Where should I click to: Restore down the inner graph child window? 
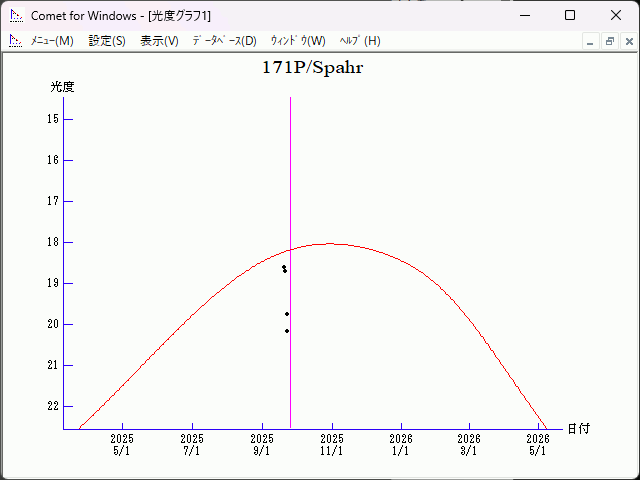(x=609, y=42)
